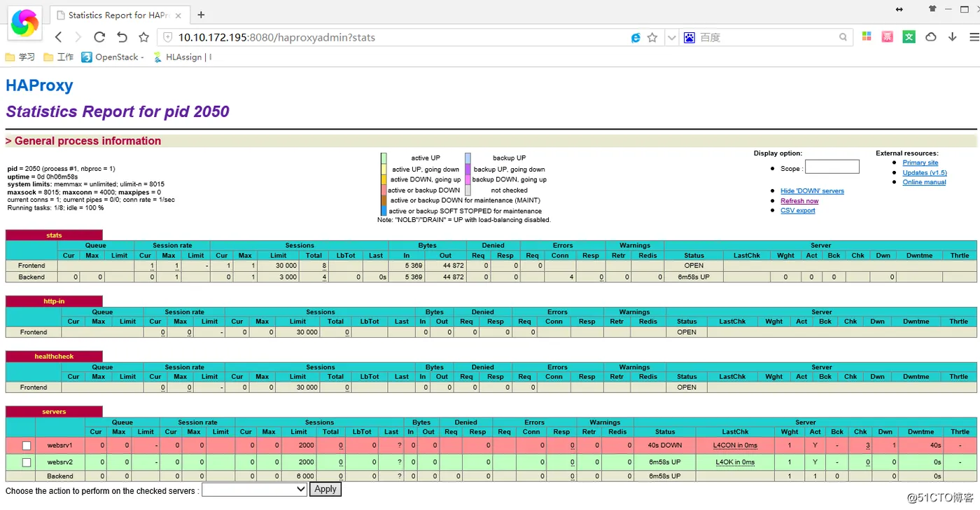
Task: Open the cloud sync icon
Action: pyautogui.click(x=931, y=36)
